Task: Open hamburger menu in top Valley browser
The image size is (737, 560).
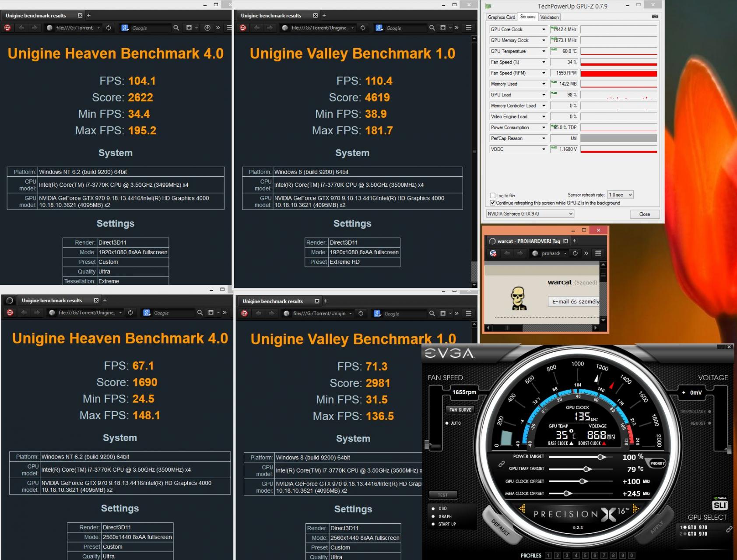Action: (x=468, y=28)
